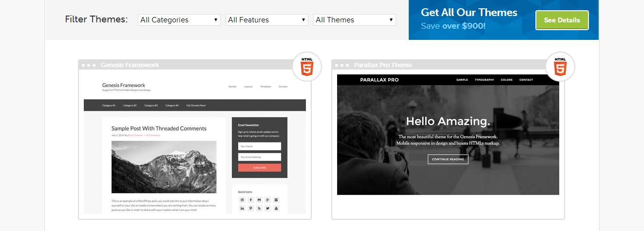Open the All Themes filter dropdown
This screenshot has width=644, height=231.
355,20
